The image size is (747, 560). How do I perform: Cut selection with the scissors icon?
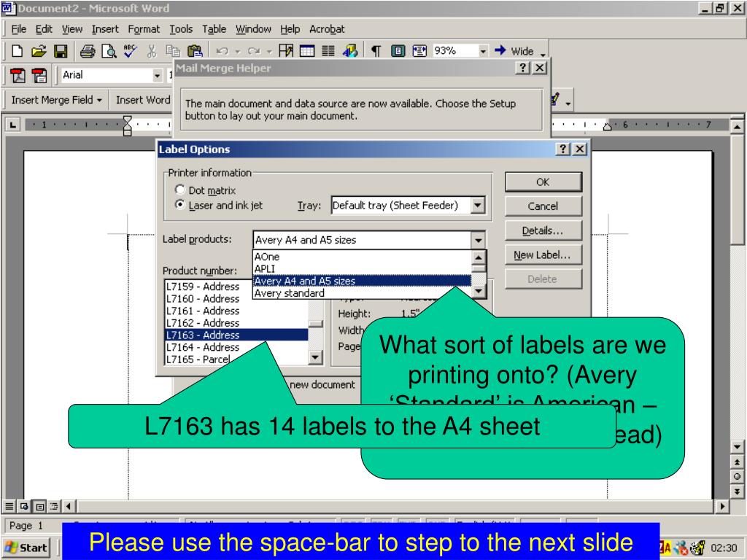click(x=152, y=51)
